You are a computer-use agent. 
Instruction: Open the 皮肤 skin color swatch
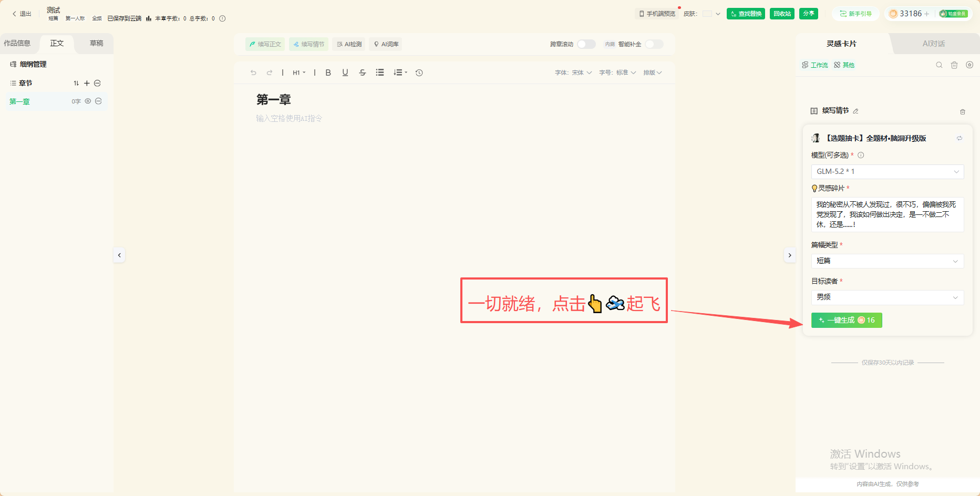(707, 14)
